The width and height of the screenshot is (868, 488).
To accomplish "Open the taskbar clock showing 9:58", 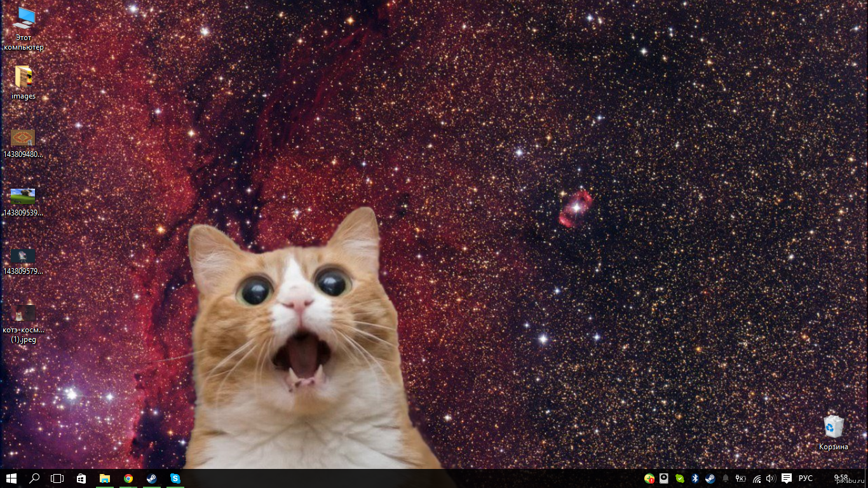I will [x=841, y=478].
